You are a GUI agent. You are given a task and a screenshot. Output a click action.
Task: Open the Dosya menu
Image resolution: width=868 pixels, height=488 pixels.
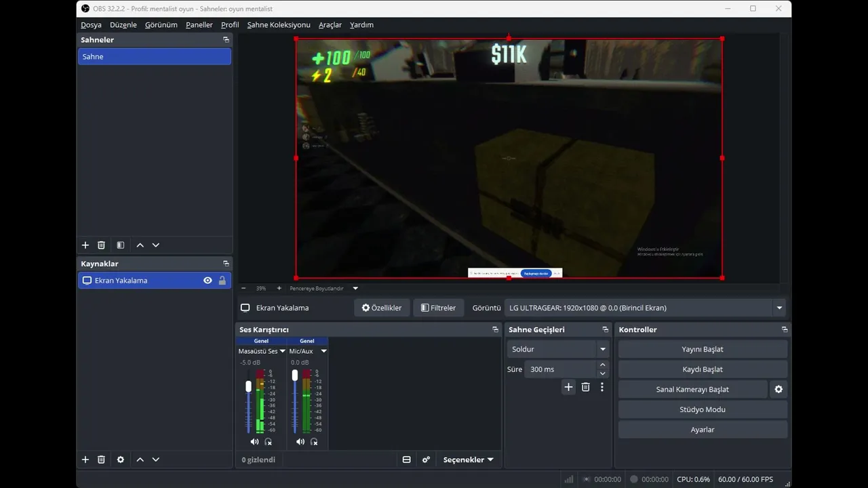(91, 25)
